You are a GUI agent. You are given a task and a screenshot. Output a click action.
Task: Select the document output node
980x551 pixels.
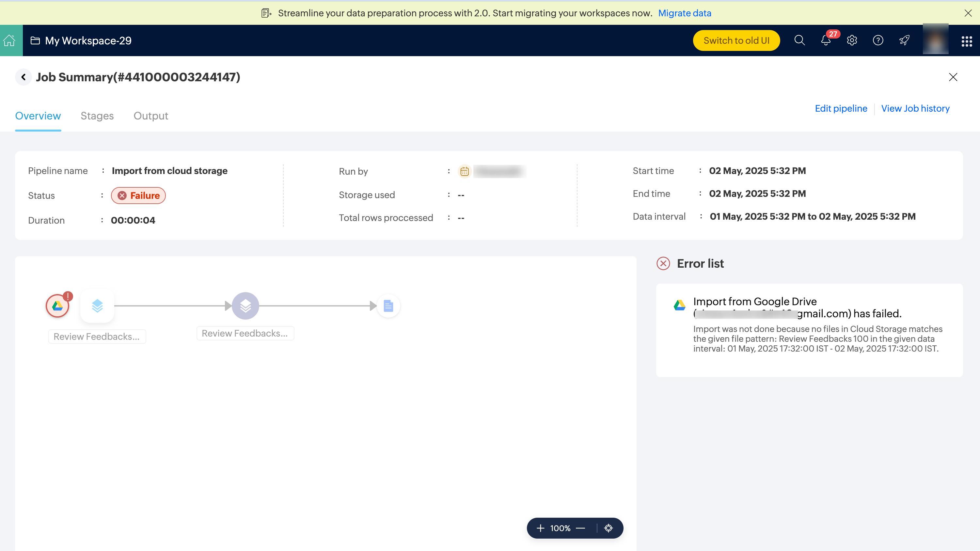pyautogui.click(x=388, y=306)
